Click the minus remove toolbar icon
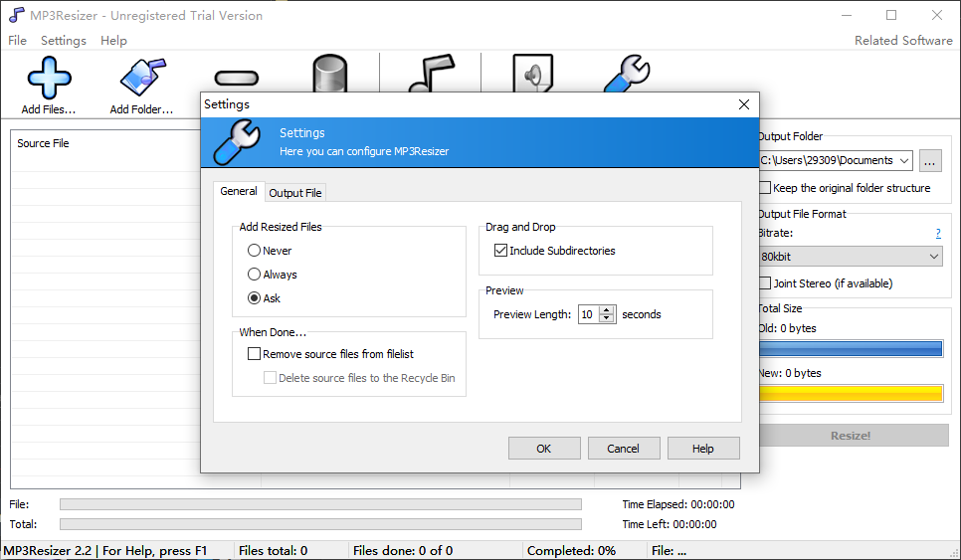Screen dimensions: 961x560 click(237, 79)
